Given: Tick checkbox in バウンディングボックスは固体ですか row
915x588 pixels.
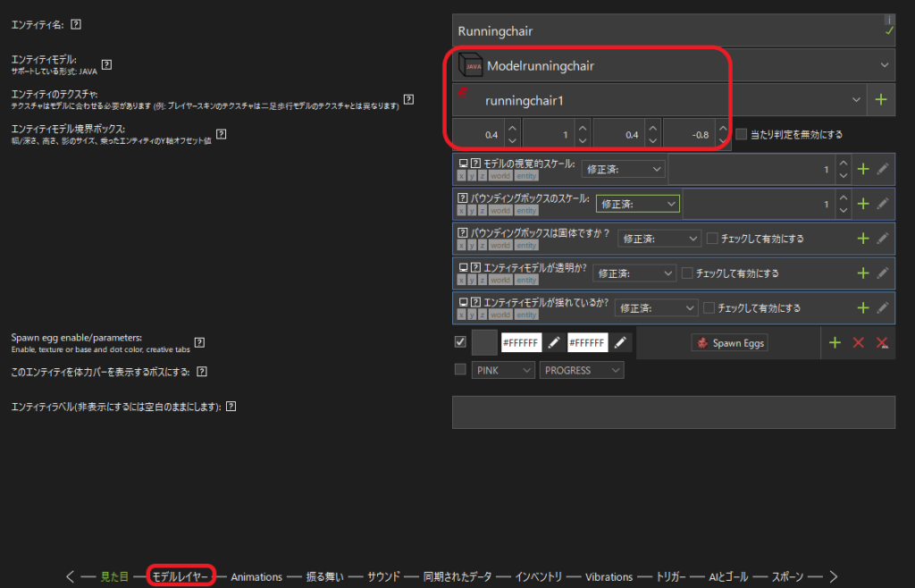Looking at the screenshot, I should coord(712,239).
